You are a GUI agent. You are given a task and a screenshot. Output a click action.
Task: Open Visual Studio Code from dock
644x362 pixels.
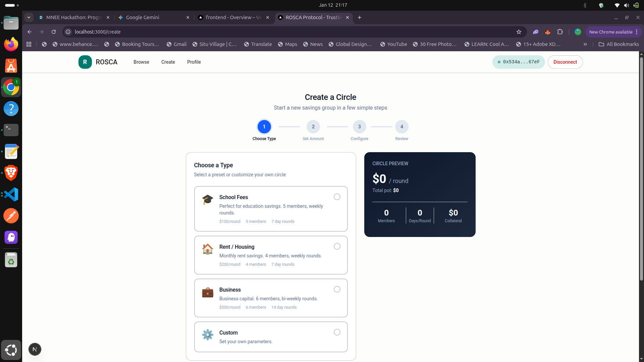point(11,194)
